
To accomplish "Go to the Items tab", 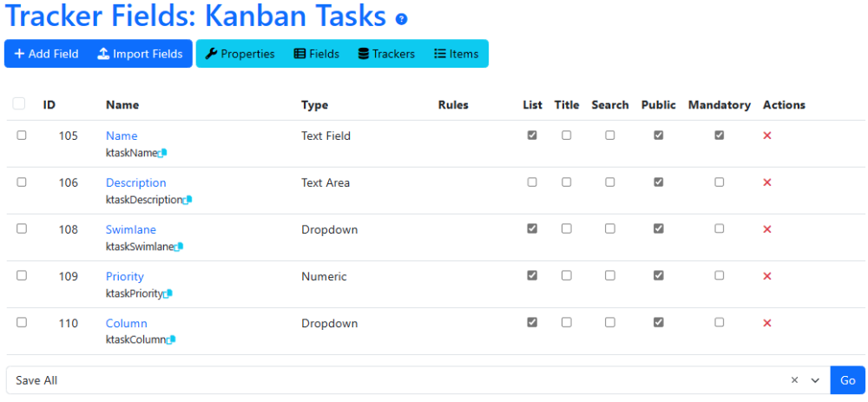I will pyautogui.click(x=456, y=54).
